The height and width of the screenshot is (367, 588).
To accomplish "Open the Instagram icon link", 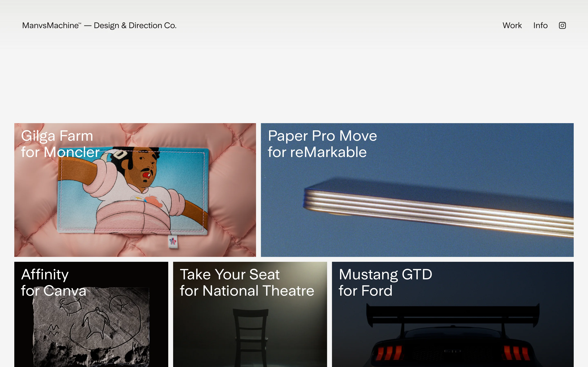I will [562, 25].
